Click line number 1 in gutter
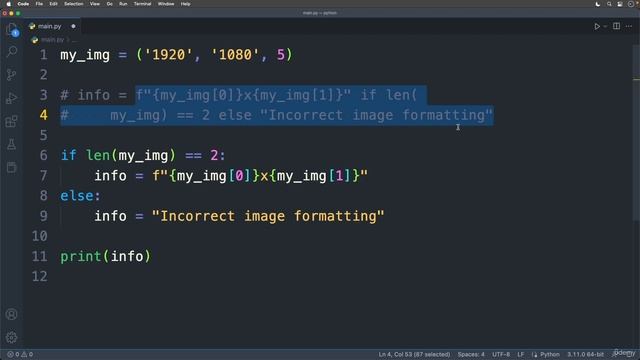Viewport: 640px width, 360px height. coord(43,55)
